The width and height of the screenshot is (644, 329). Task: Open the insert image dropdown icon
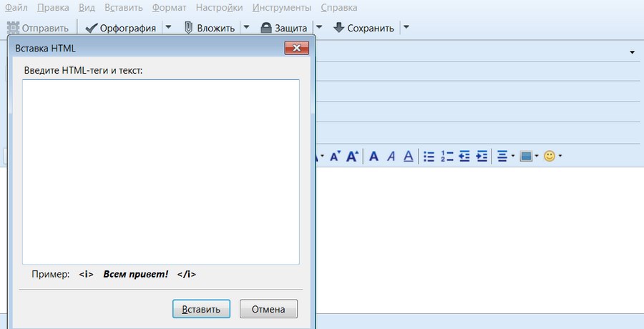click(529, 157)
